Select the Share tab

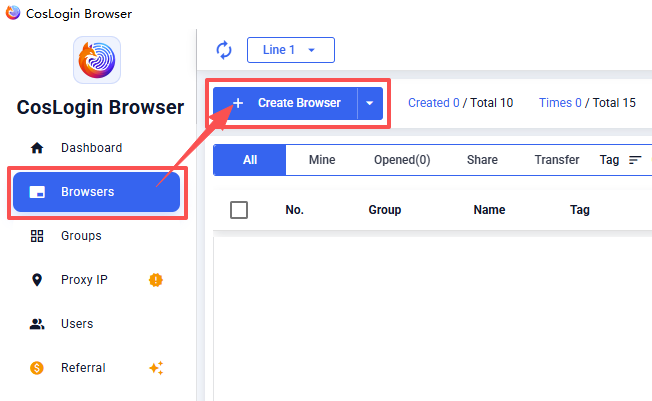pos(482,160)
